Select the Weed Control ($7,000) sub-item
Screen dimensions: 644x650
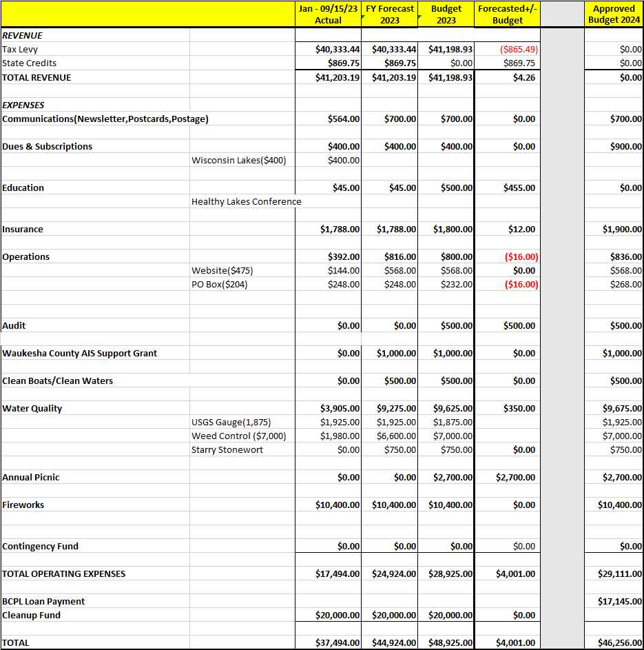pos(239,436)
